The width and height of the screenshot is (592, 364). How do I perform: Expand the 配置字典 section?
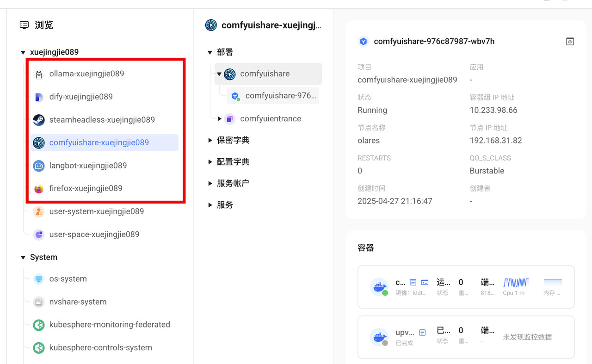210,162
